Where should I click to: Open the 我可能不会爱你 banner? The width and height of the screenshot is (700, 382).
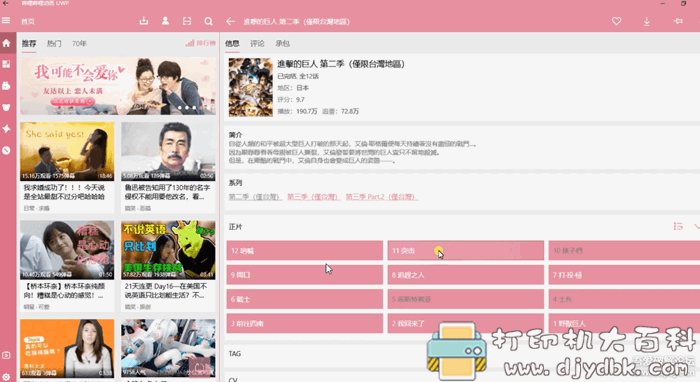point(118,86)
